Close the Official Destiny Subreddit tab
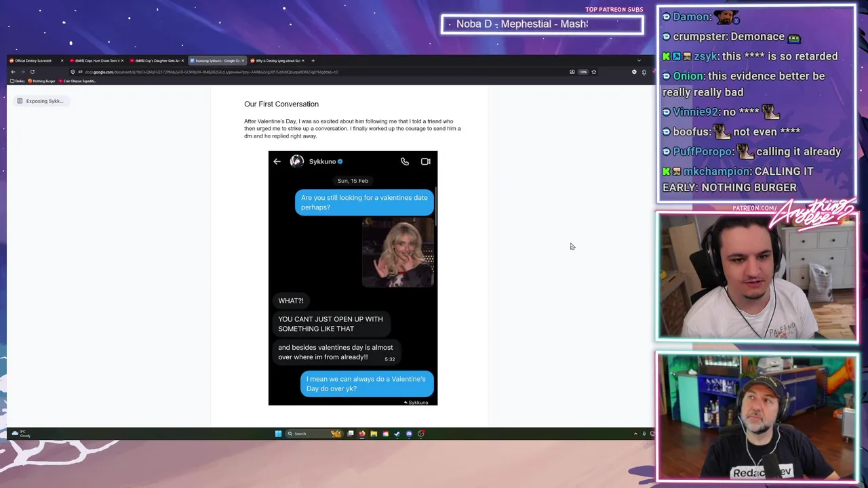868x488 pixels. [62, 60]
